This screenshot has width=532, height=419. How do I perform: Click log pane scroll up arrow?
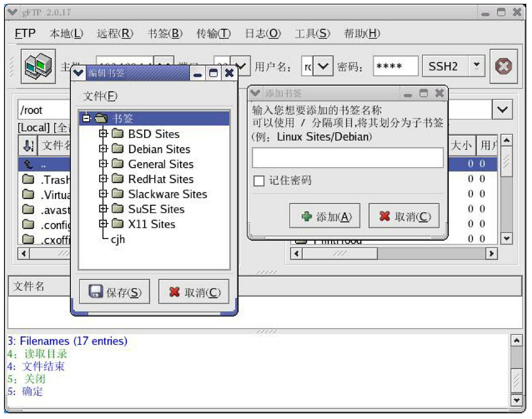[516, 341]
